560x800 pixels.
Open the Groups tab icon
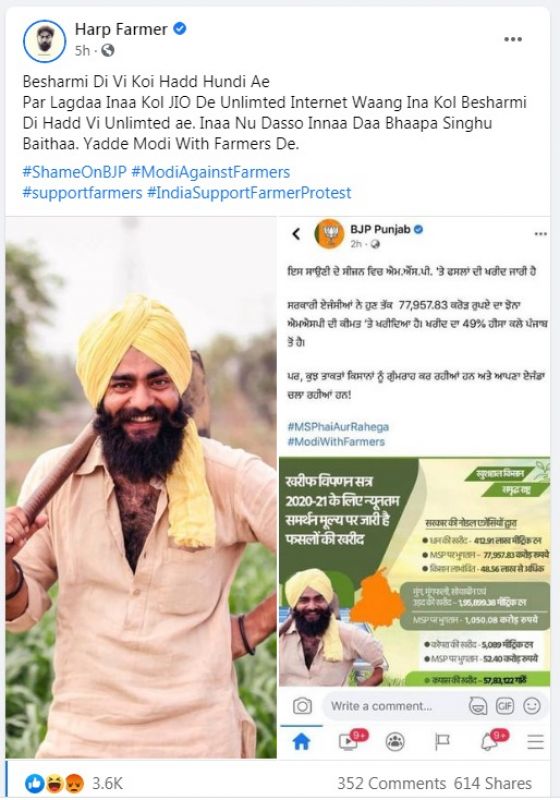[395, 742]
